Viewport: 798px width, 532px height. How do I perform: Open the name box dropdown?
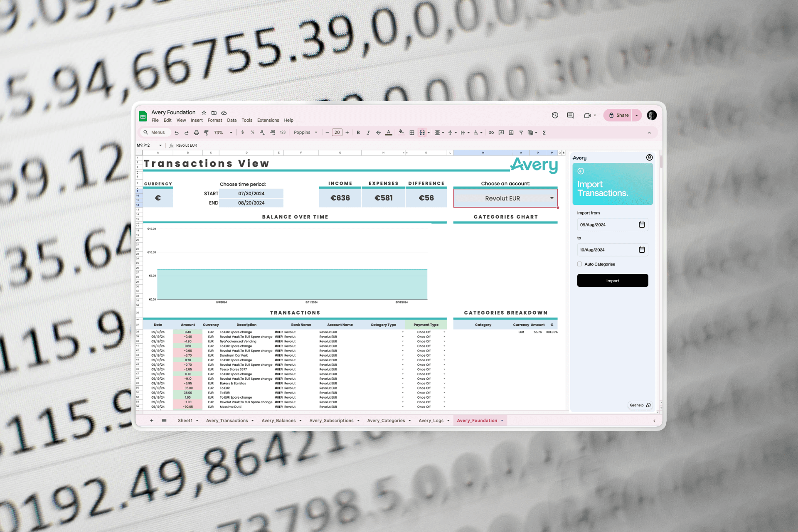[x=160, y=145]
